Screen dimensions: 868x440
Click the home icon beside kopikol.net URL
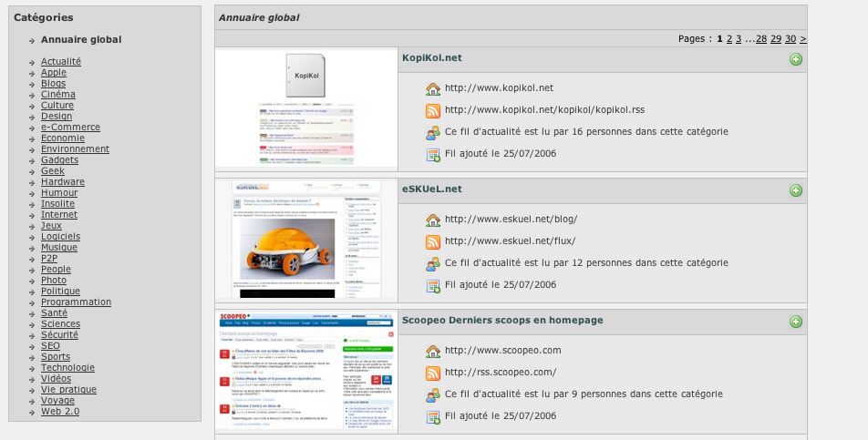coord(433,88)
